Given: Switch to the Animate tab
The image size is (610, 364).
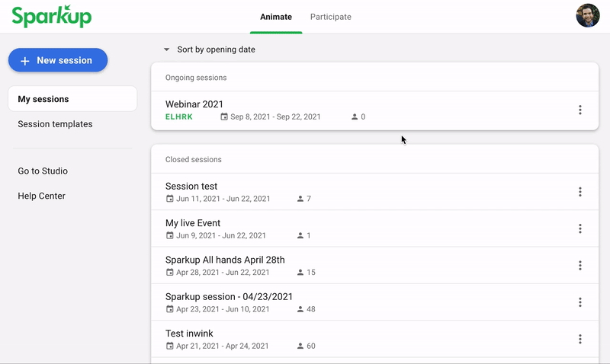Looking at the screenshot, I should pos(276,17).
